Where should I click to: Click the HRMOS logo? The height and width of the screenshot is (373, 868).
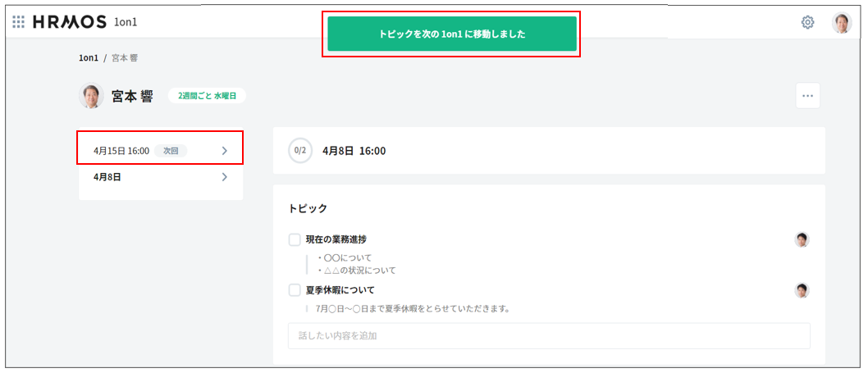70,22
